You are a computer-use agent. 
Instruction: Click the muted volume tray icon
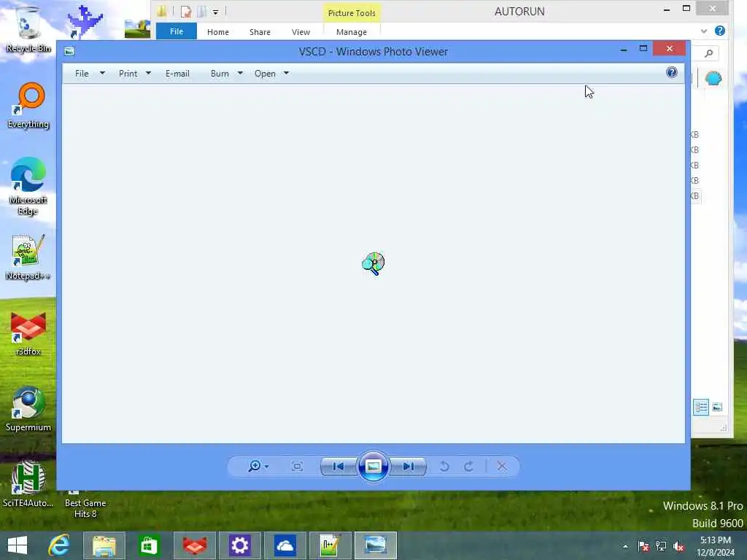pos(679,546)
